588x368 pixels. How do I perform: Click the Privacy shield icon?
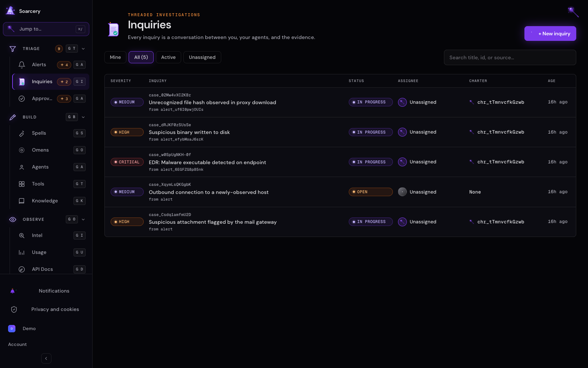(x=14, y=309)
